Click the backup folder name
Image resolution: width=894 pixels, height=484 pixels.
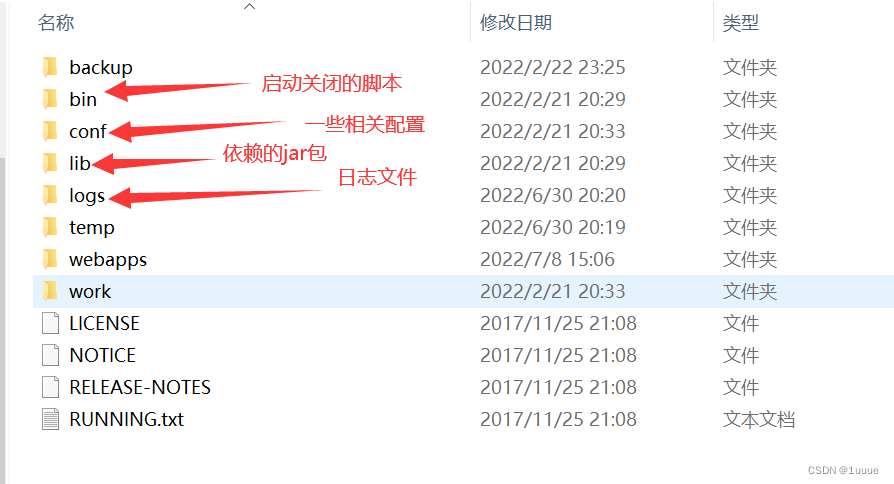coord(101,68)
